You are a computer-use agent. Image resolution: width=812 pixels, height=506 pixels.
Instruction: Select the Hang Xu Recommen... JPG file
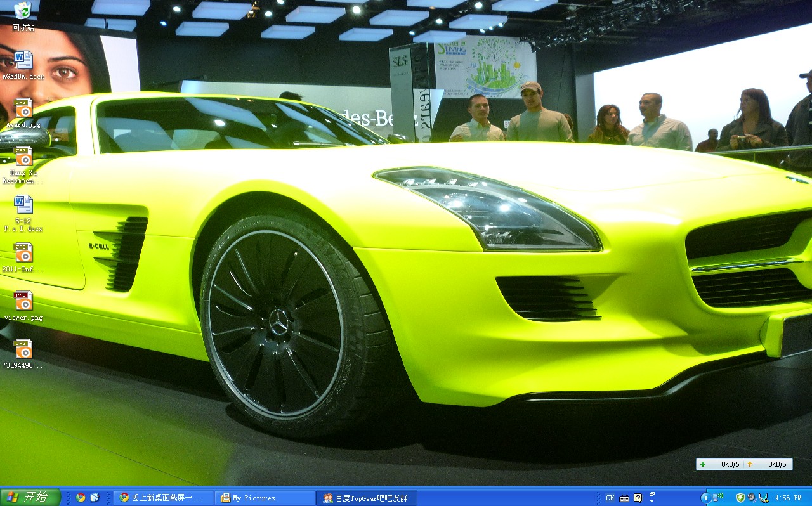(x=23, y=165)
